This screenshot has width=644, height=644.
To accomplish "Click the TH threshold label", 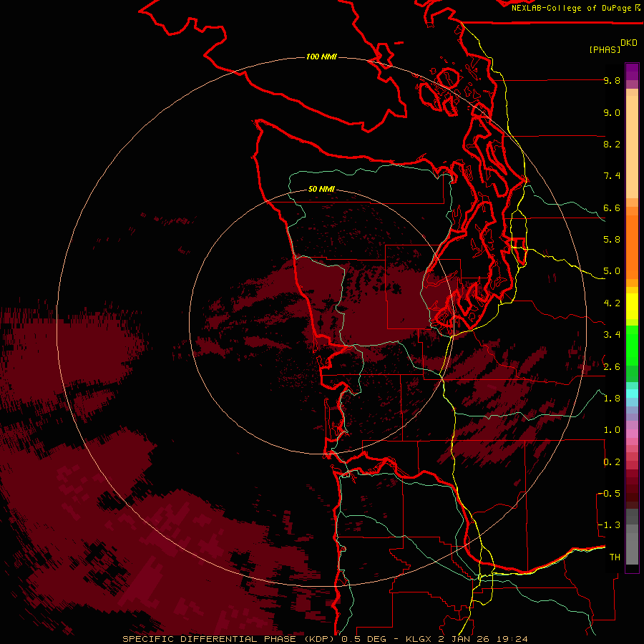I will click(615, 557).
